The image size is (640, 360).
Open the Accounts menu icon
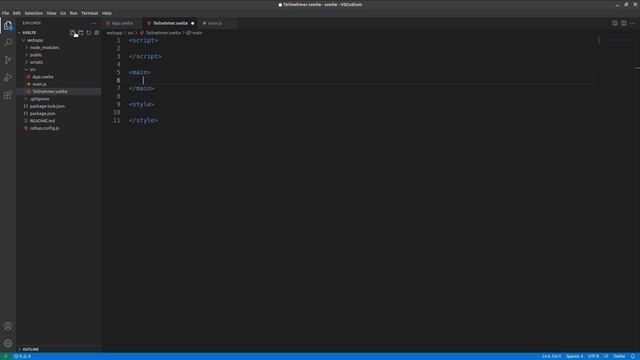pyautogui.click(x=8, y=326)
